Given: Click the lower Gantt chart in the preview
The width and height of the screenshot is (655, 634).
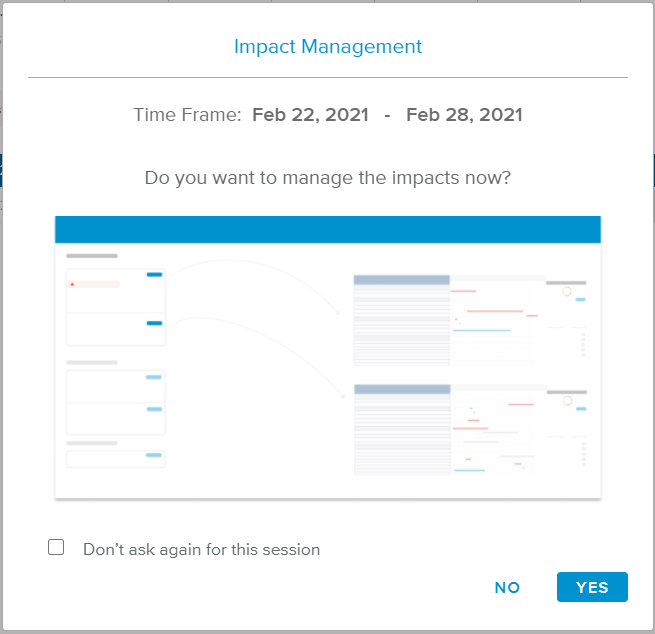Looking at the screenshot, I should pyautogui.click(x=496, y=430).
